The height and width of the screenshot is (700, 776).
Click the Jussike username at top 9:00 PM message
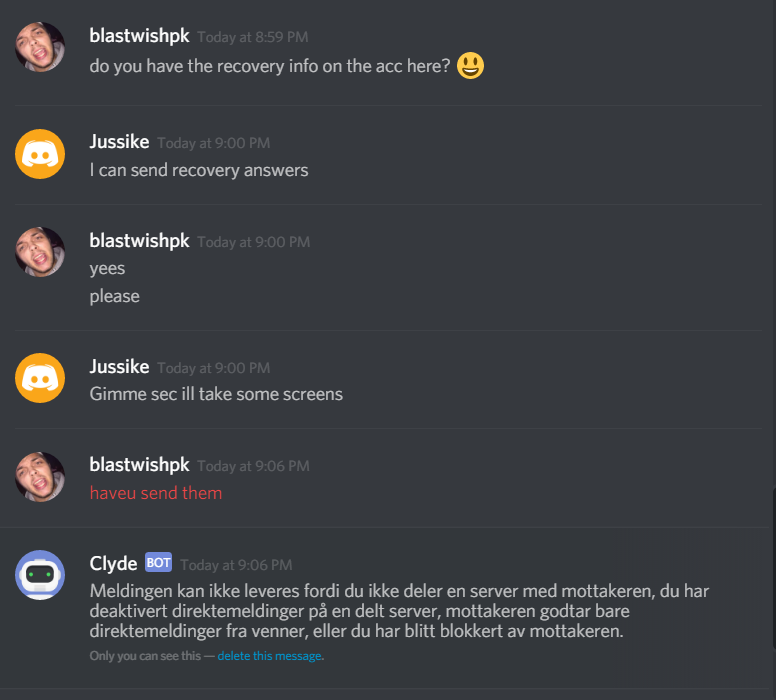(119, 142)
